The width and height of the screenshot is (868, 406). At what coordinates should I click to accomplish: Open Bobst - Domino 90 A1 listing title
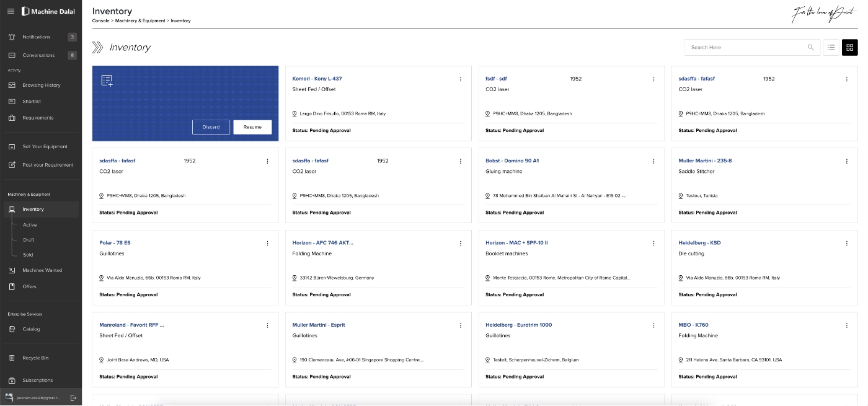click(x=512, y=161)
